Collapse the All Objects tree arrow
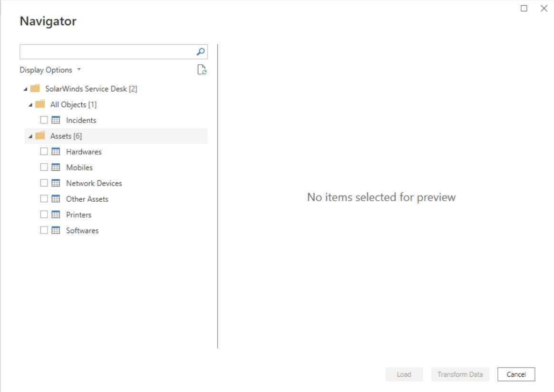Image resolution: width=554 pixels, height=392 pixels. [x=30, y=105]
